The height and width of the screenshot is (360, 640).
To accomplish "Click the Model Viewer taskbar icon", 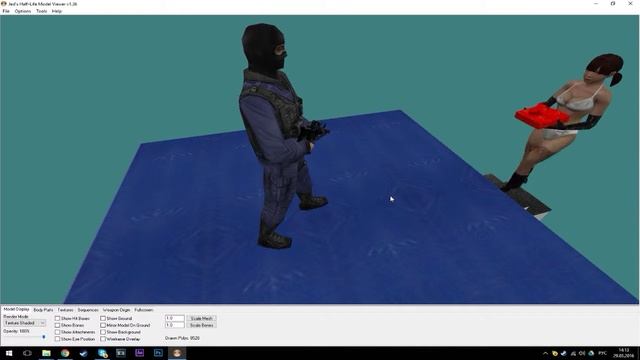I will [177, 353].
